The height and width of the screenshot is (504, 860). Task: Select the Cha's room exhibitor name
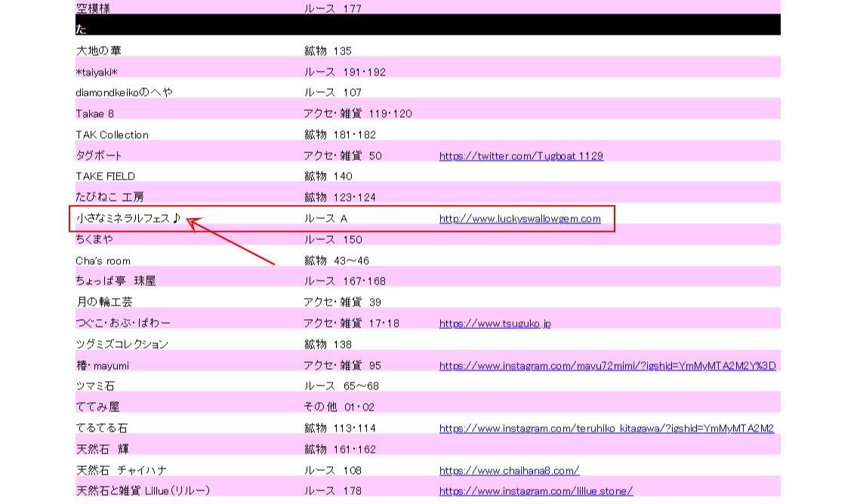pyautogui.click(x=103, y=261)
